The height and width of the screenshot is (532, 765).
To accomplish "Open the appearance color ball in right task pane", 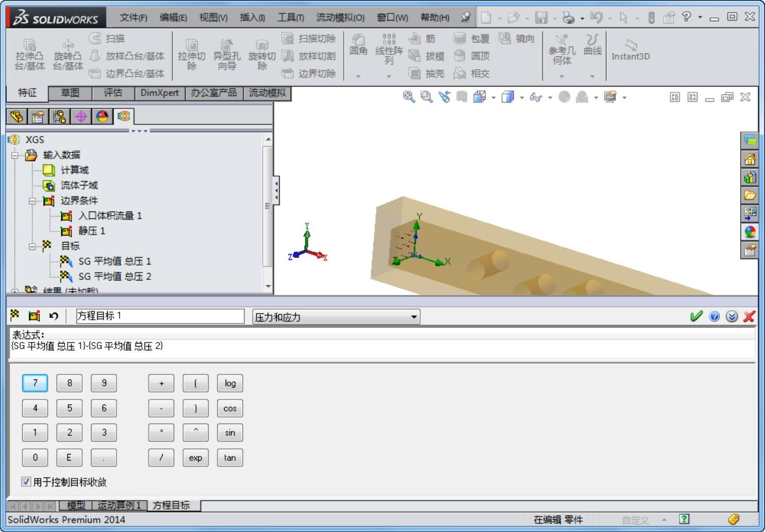I will (749, 231).
